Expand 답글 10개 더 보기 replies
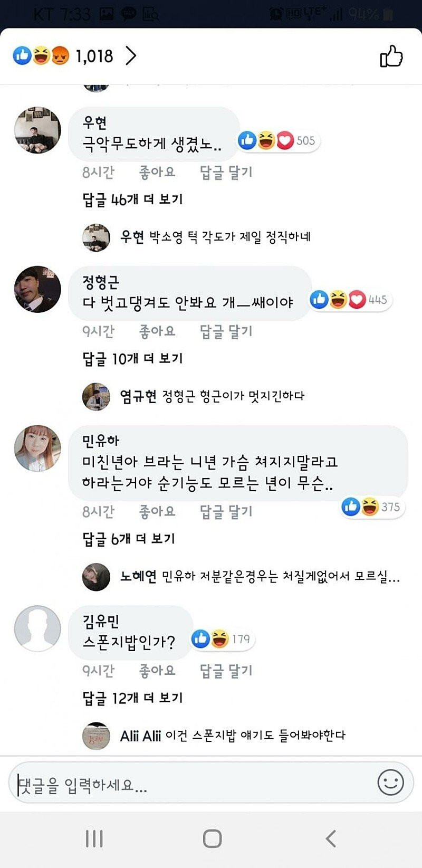Viewport: 422px width, 868px height. coord(132,359)
